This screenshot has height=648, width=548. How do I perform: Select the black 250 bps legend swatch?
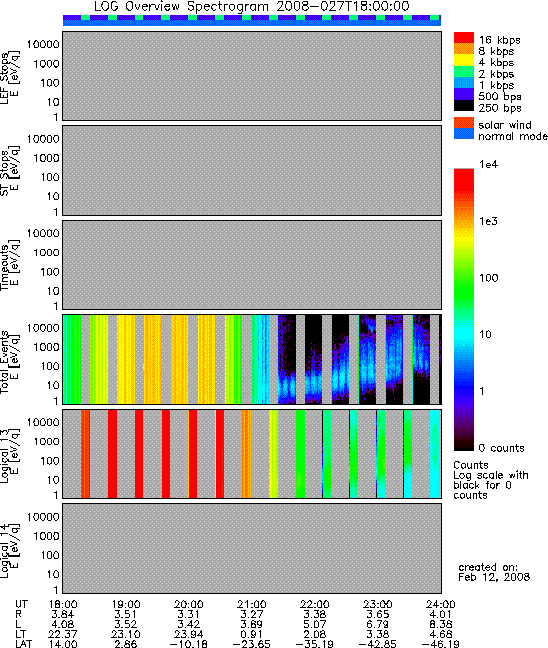(x=464, y=105)
